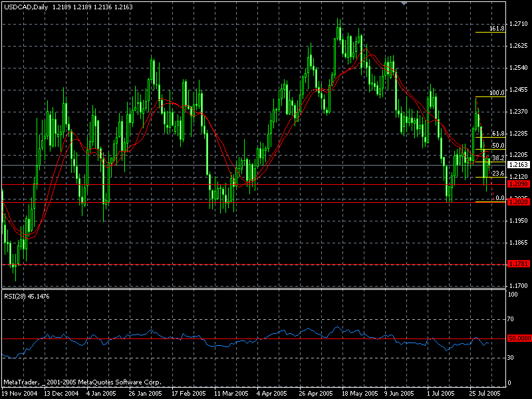Select the red price tag 1.2020
Screen dimensions: 532x399
(x=519, y=202)
